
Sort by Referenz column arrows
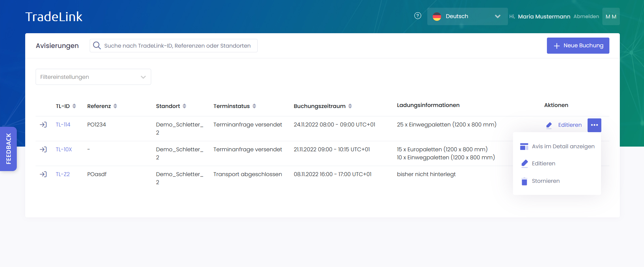pos(115,106)
